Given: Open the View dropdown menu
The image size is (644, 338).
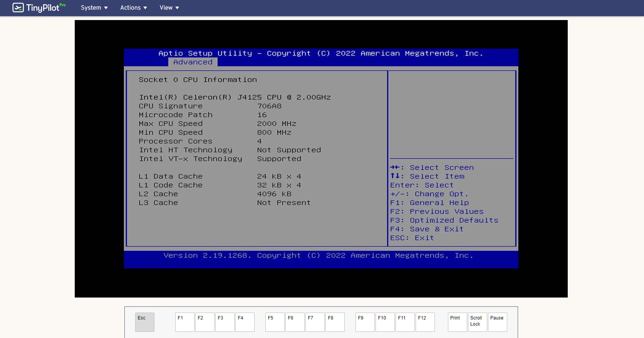Looking at the screenshot, I should tap(169, 8).
